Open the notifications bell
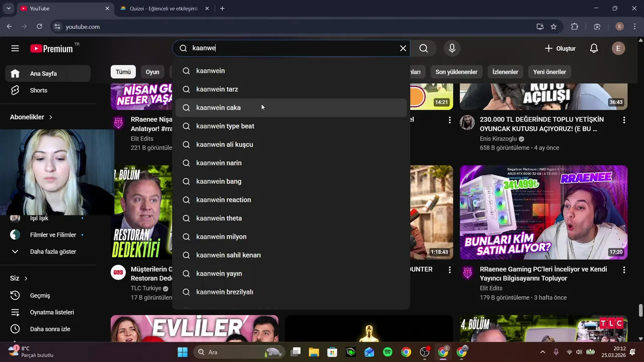The width and height of the screenshot is (644, 362). pyautogui.click(x=594, y=48)
